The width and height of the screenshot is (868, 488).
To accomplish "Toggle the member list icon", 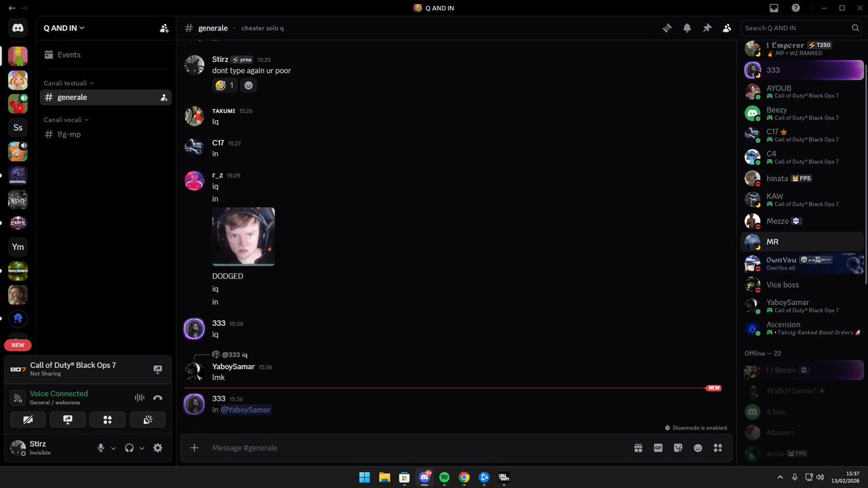I will click(728, 28).
